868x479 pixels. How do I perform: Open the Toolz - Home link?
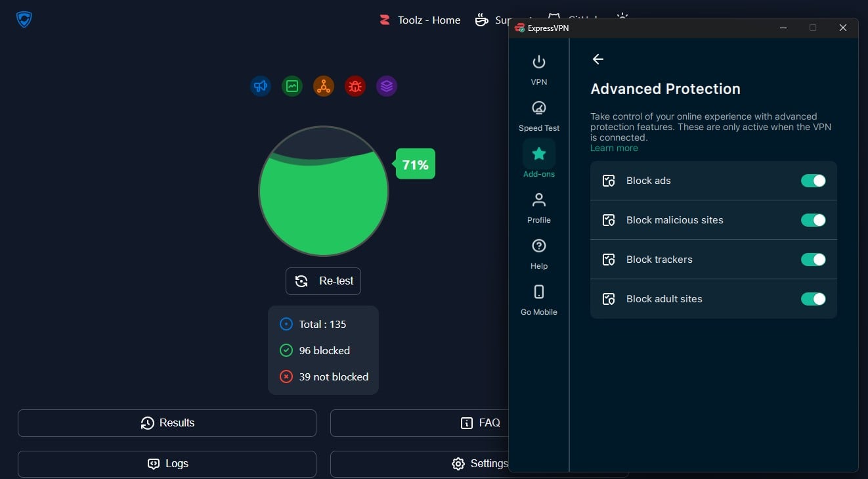pos(420,20)
